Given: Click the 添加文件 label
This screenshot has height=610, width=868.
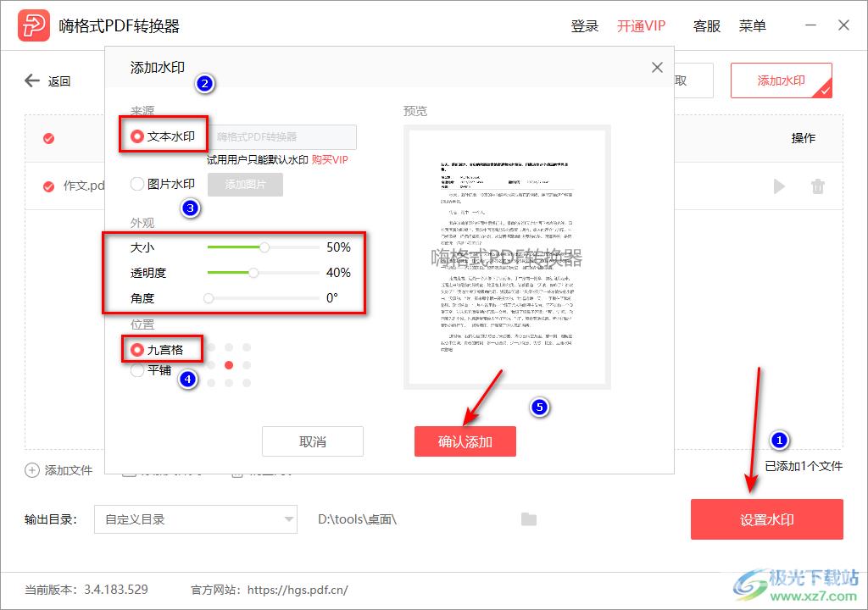Looking at the screenshot, I should [x=68, y=470].
